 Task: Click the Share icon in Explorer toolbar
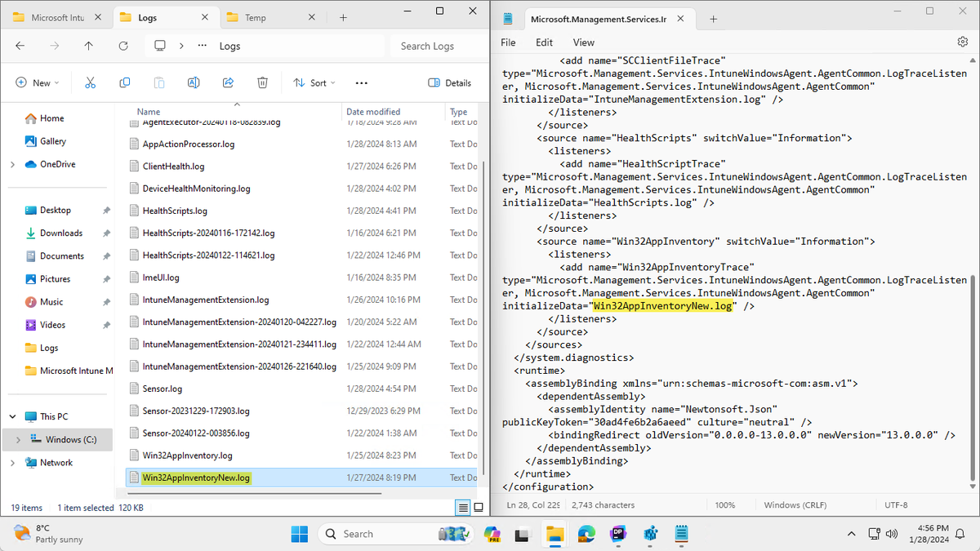point(228,82)
